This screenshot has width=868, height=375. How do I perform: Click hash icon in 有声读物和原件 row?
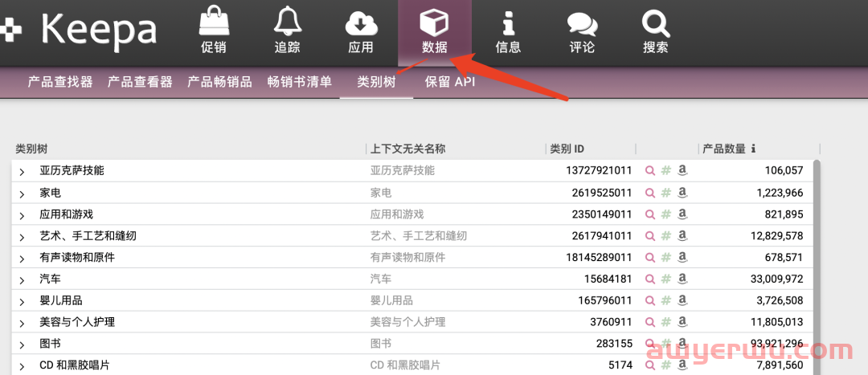point(666,257)
